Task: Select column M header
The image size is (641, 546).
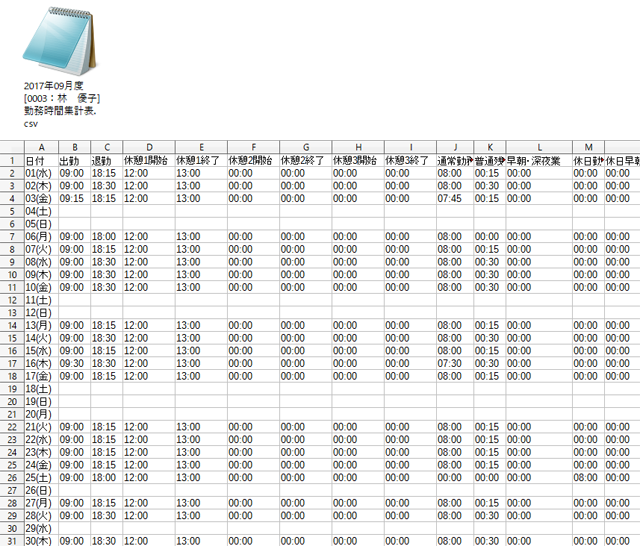Action: coord(589,148)
